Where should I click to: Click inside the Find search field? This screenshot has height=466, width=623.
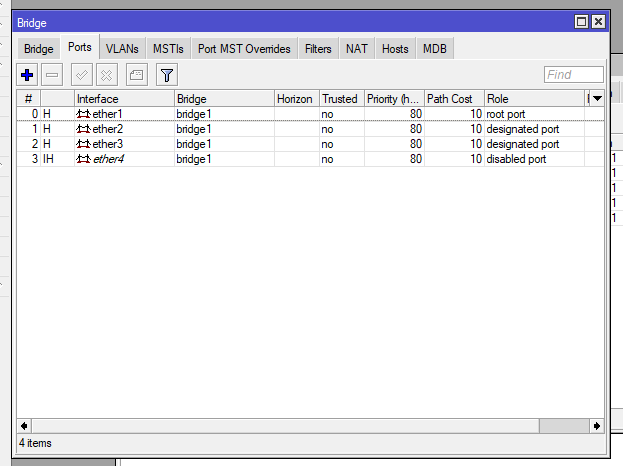[x=573, y=75]
